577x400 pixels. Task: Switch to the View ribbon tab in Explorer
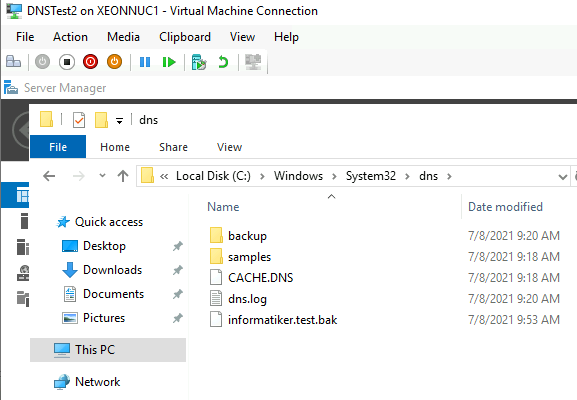229,147
